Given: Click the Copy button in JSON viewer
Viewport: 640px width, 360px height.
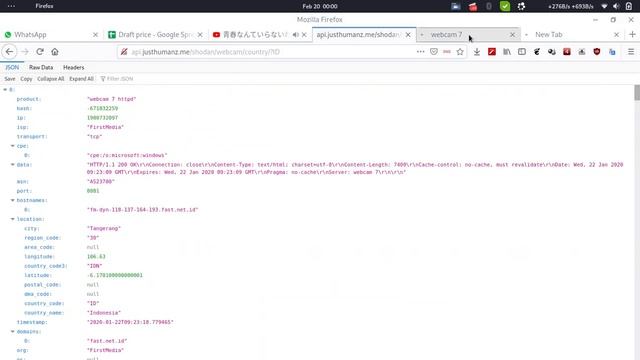Looking at the screenshot, I should 26,79.
